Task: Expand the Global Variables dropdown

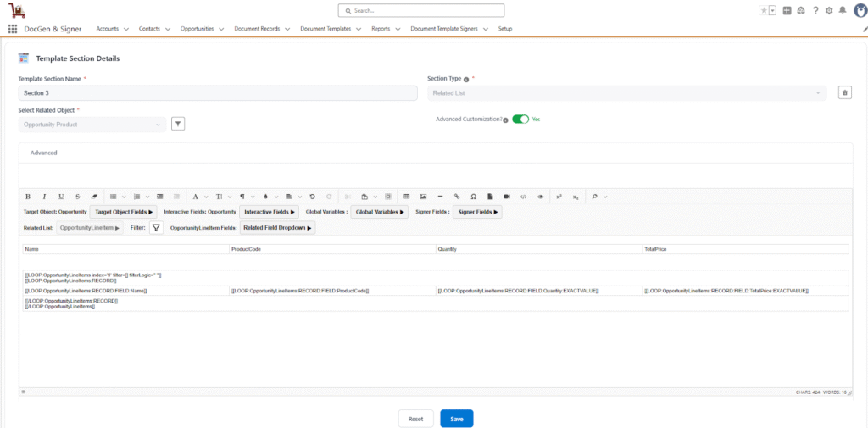Action: (381, 212)
